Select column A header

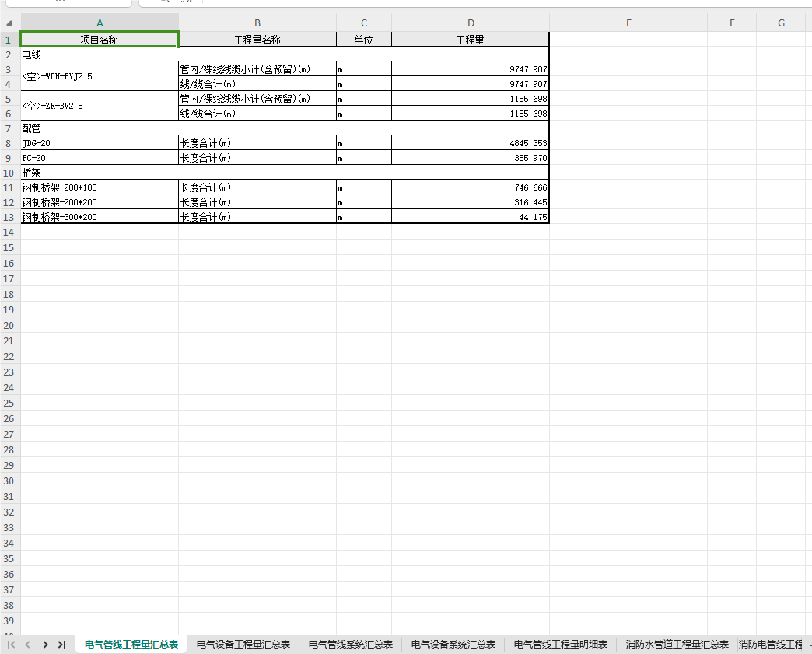[x=100, y=23]
